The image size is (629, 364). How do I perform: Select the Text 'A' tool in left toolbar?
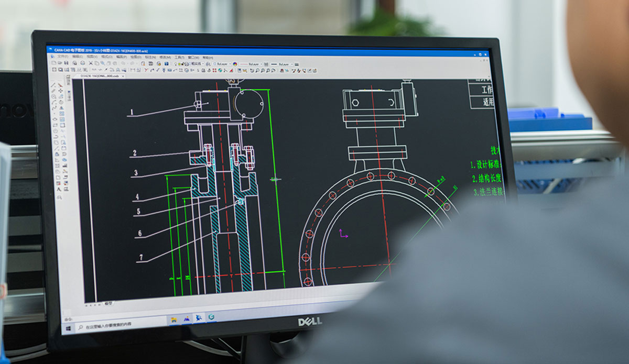click(59, 189)
